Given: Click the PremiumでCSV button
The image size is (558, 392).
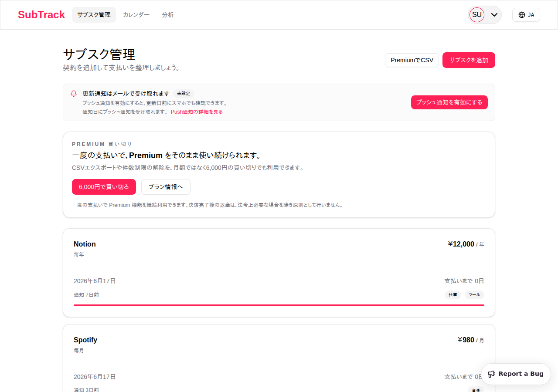Looking at the screenshot, I should pyautogui.click(x=412, y=60).
